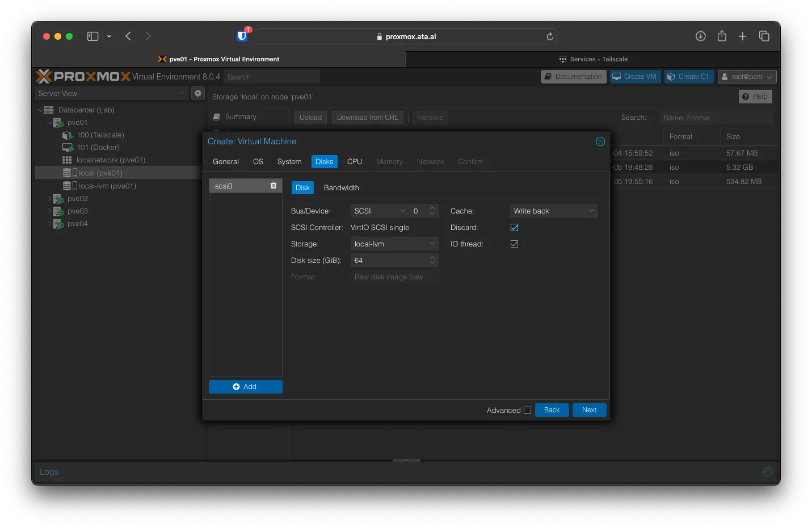Sort by the Size column header

click(x=748, y=137)
